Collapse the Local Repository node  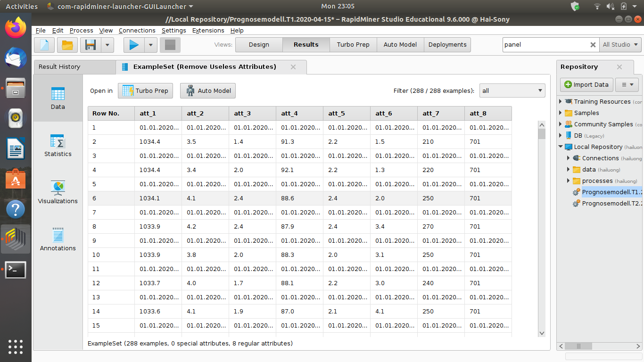click(561, 147)
